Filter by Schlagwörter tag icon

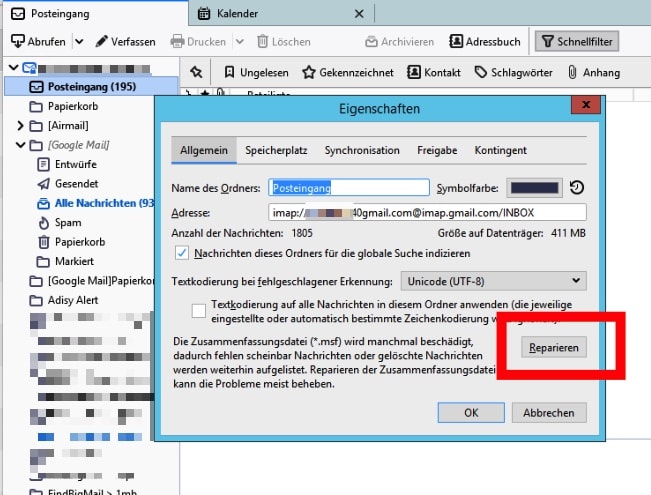point(481,72)
